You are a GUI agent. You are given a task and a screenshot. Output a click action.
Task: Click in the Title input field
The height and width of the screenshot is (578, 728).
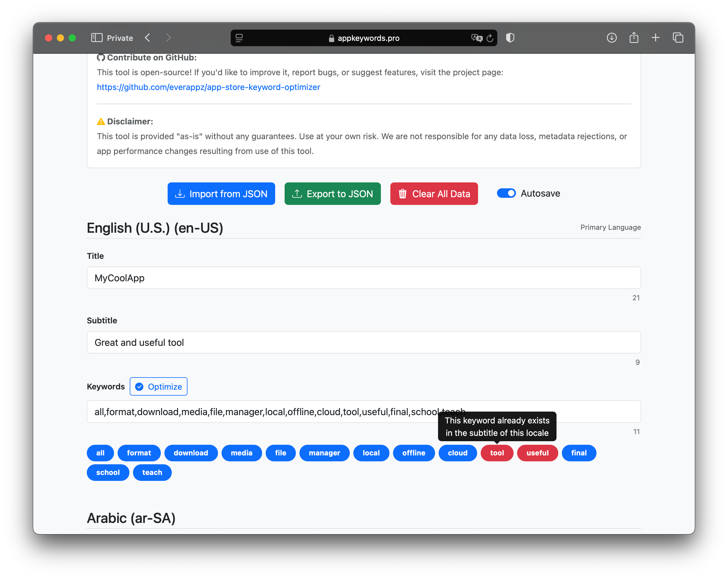coord(364,278)
